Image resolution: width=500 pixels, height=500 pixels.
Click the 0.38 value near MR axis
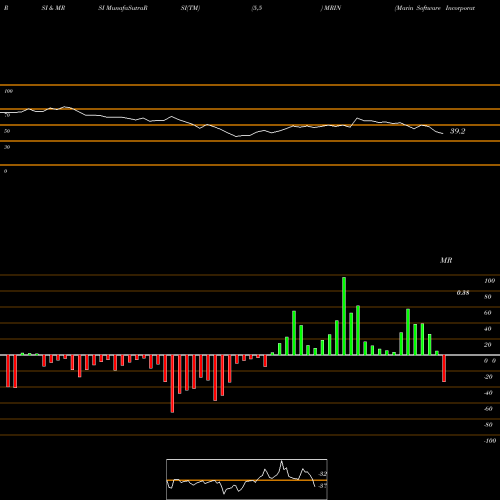pyautogui.click(x=463, y=293)
